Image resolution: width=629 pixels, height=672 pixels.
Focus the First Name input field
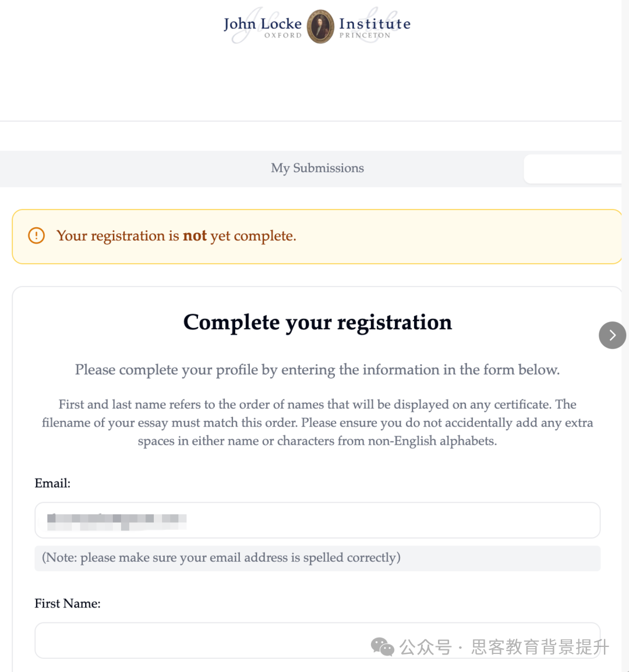point(198,640)
